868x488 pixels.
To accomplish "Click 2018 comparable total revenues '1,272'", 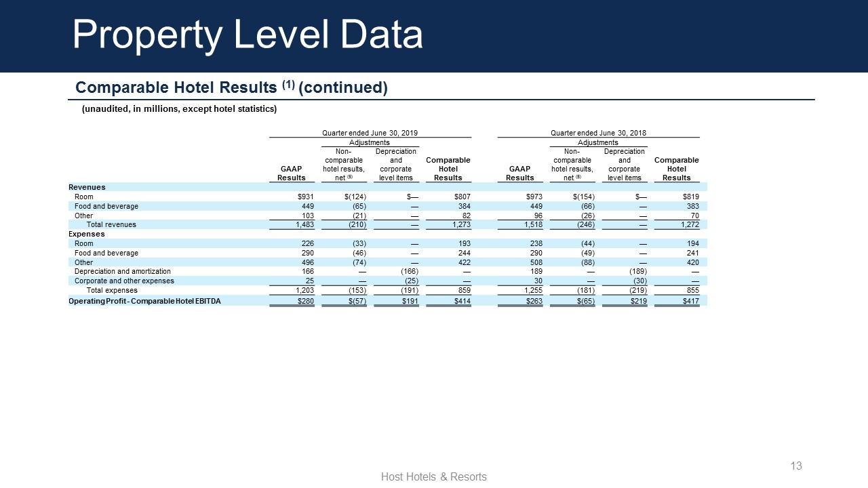I will pos(689,224).
